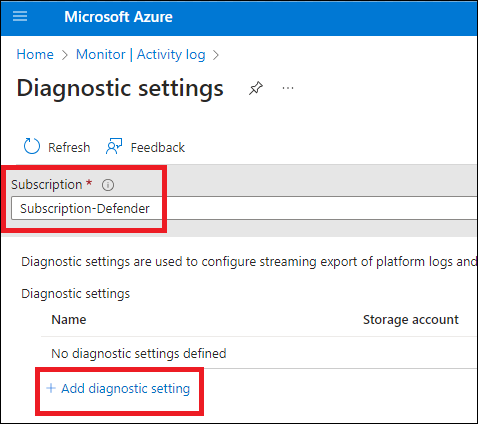Click the Microsoft Azure title
The image size is (478, 424).
pos(118,17)
